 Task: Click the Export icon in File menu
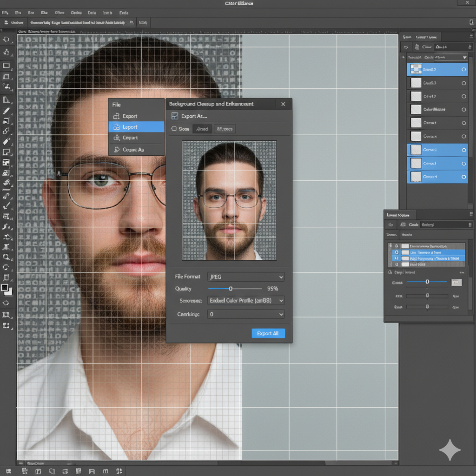click(117, 116)
